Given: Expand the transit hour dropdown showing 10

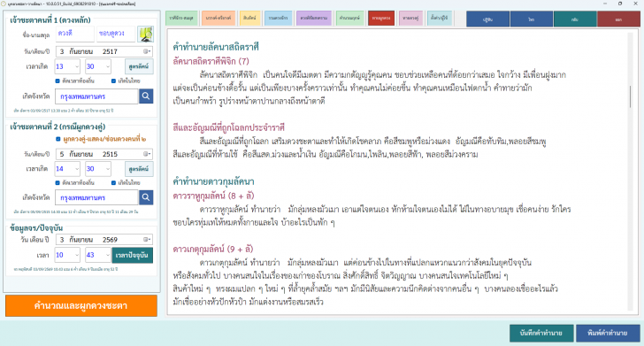Looking at the screenshot, I should (x=77, y=255).
